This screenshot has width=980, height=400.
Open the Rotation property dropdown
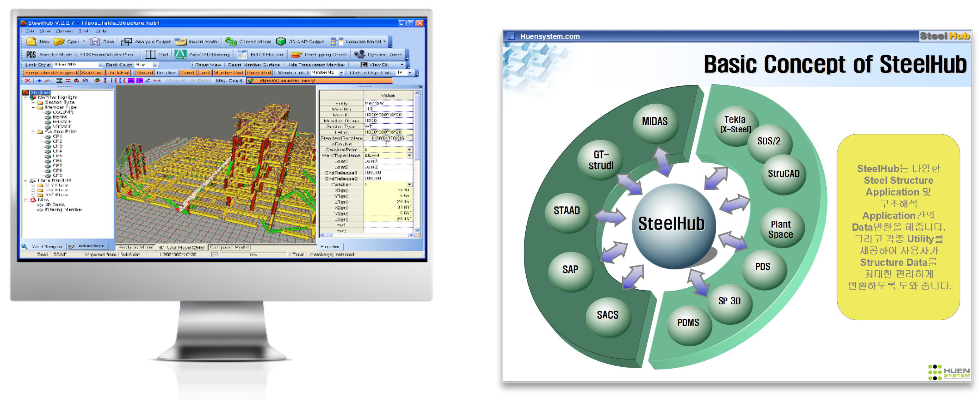click(410, 184)
